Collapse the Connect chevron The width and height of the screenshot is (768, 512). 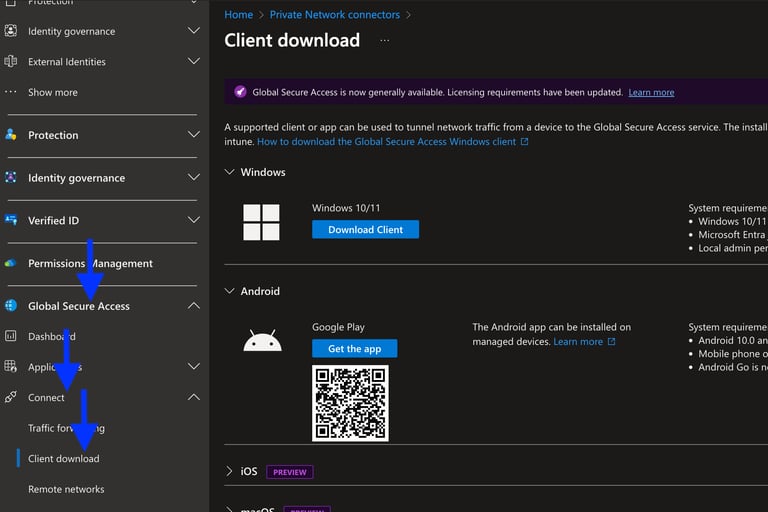[x=193, y=397]
